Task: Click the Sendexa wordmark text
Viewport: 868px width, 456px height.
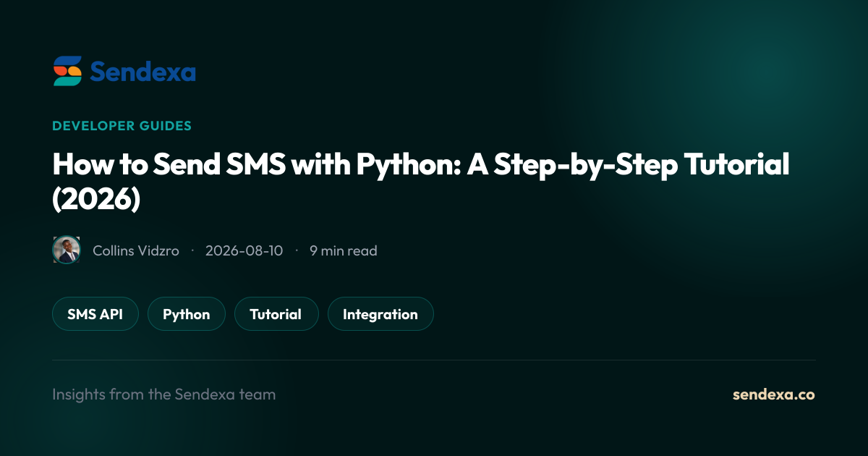Action: [143, 72]
